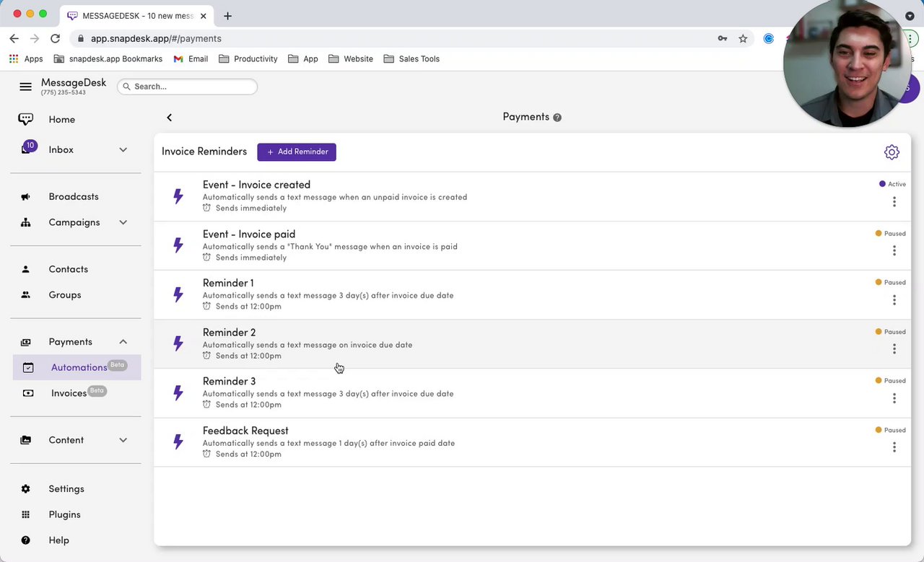Go to Invoices in the sidebar
The width and height of the screenshot is (924, 562).
(x=69, y=393)
